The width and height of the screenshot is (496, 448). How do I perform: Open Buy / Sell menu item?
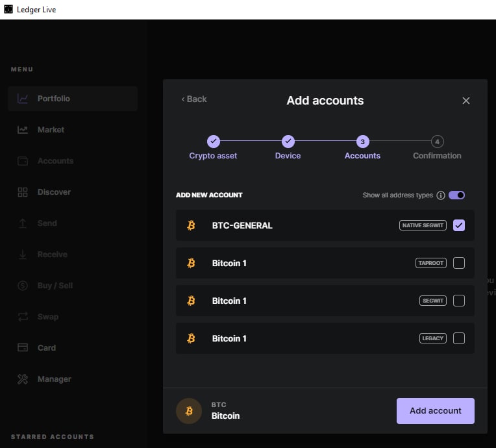73,286
